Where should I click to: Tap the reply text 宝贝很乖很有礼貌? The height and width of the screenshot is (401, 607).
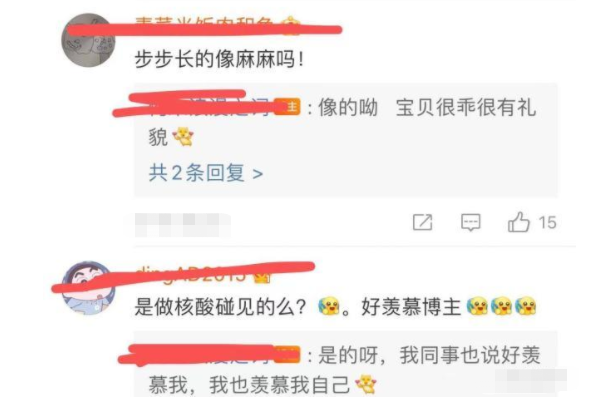click(x=342, y=122)
